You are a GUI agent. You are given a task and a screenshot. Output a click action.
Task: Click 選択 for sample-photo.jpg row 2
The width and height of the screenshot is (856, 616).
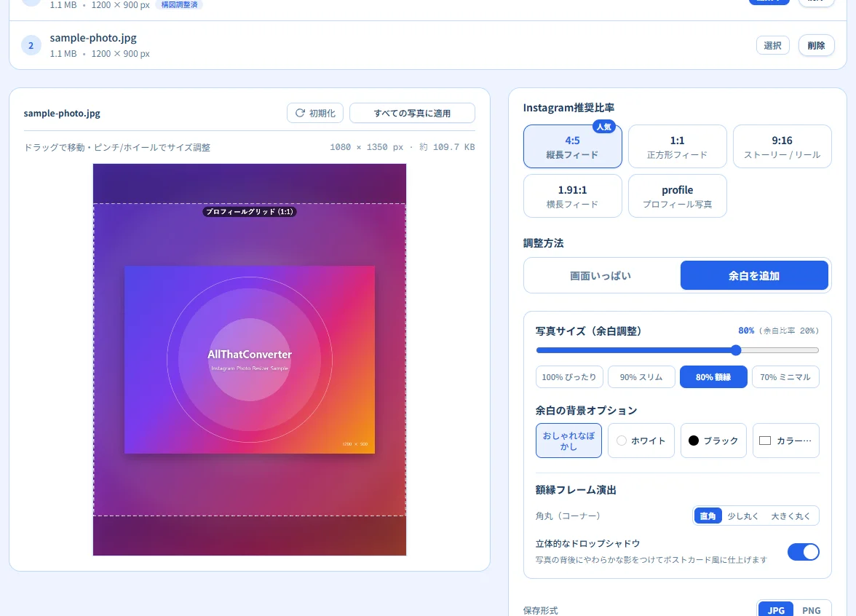pos(772,45)
